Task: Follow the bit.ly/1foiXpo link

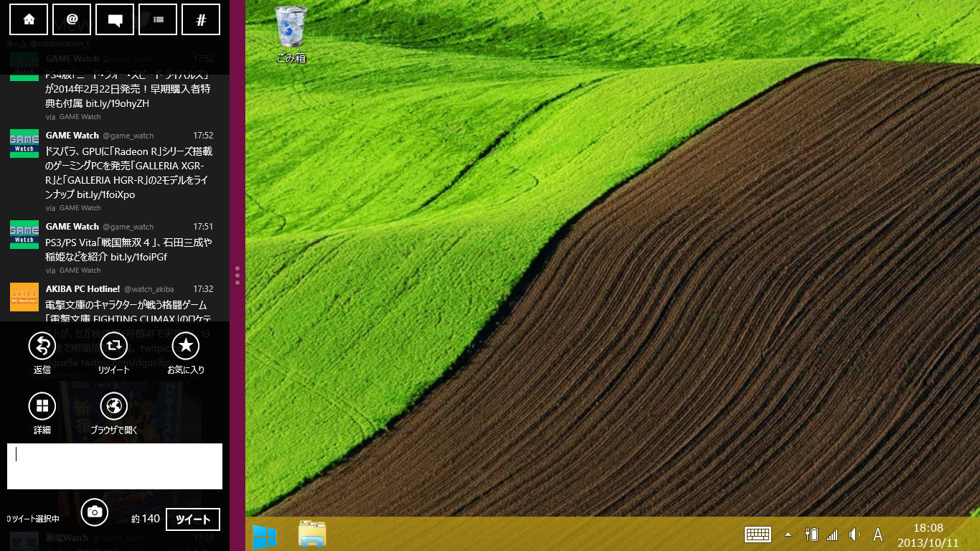Action: [x=105, y=194]
